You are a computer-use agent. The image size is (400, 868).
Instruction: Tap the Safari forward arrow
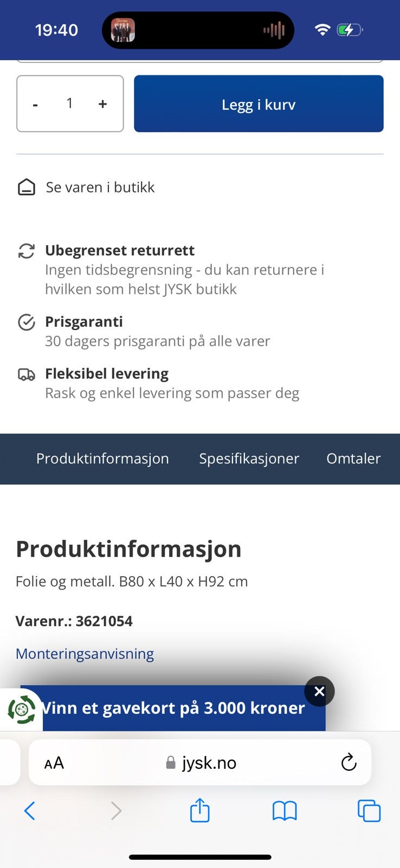click(x=115, y=811)
